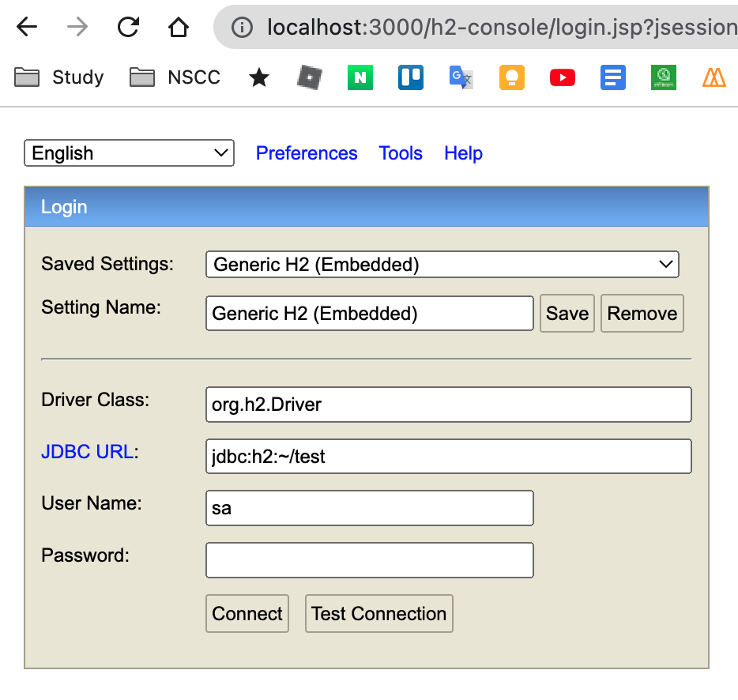The width and height of the screenshot is (738, 700).
Task: Click the Saved Settings label
Action: click(107, 264)
